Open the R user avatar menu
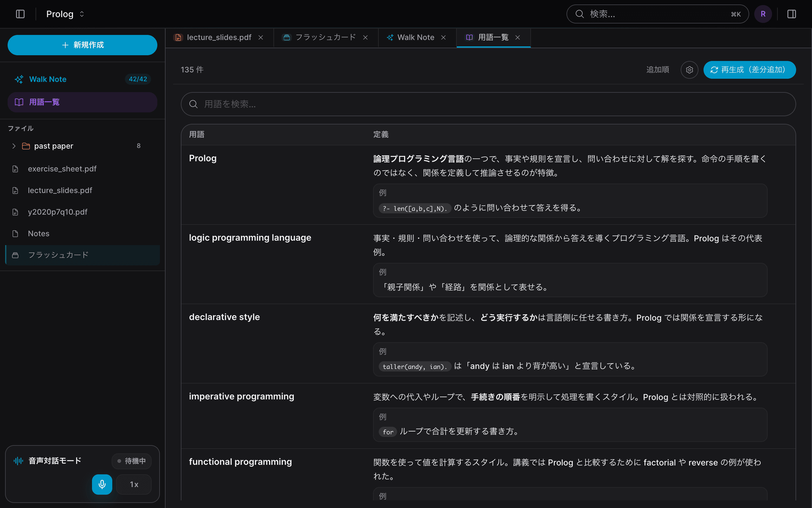The height and width of the screenshot is (508, 812). point(763,14)
